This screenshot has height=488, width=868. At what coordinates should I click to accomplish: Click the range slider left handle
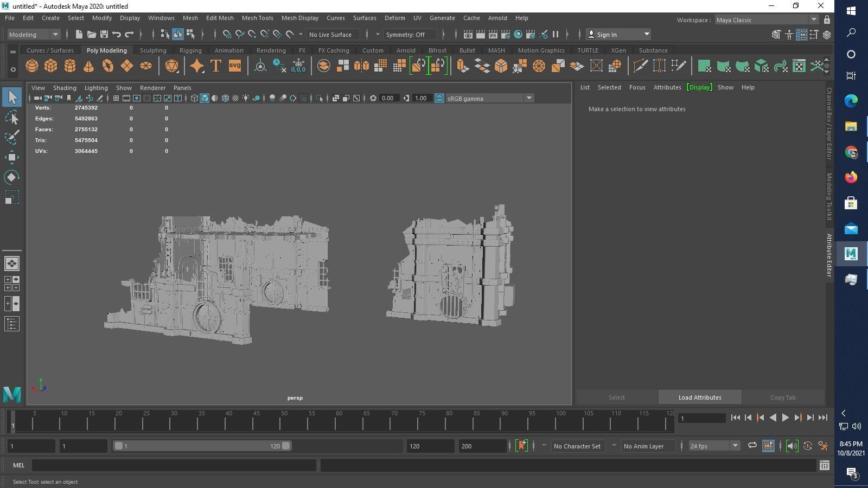118,446
